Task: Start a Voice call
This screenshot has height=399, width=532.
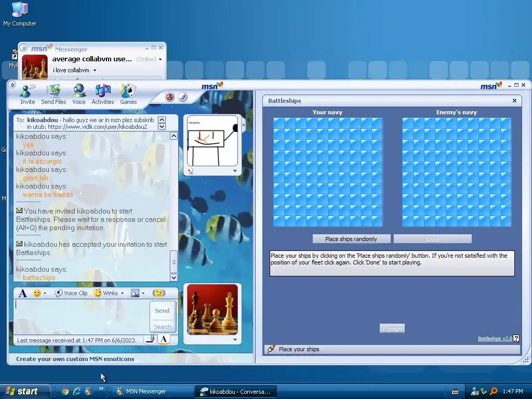Action: [79, 94]
